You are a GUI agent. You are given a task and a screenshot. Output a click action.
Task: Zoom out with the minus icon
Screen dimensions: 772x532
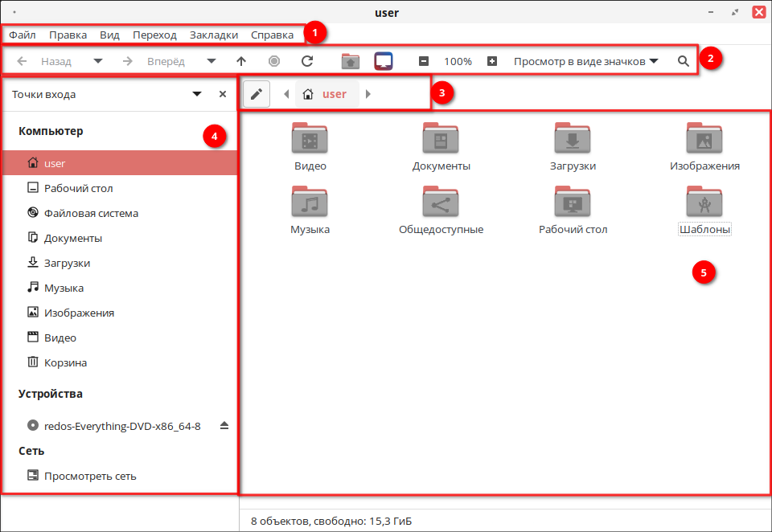tap(424, 62)
